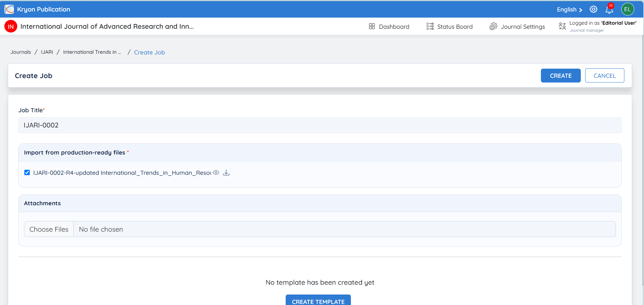Click the Kryon Publication logo icon
This screenshot has height=305, width=644.
coord(9,9)
